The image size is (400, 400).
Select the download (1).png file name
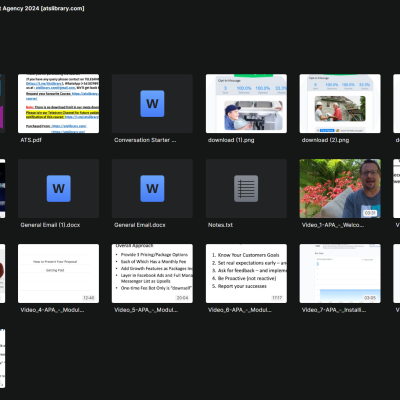click(x=231, y=140)
